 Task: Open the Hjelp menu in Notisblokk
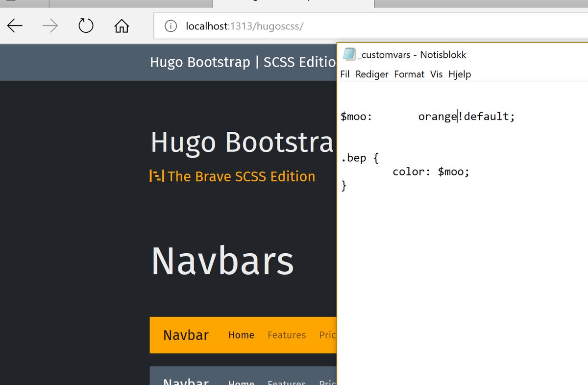coord(460,74)
